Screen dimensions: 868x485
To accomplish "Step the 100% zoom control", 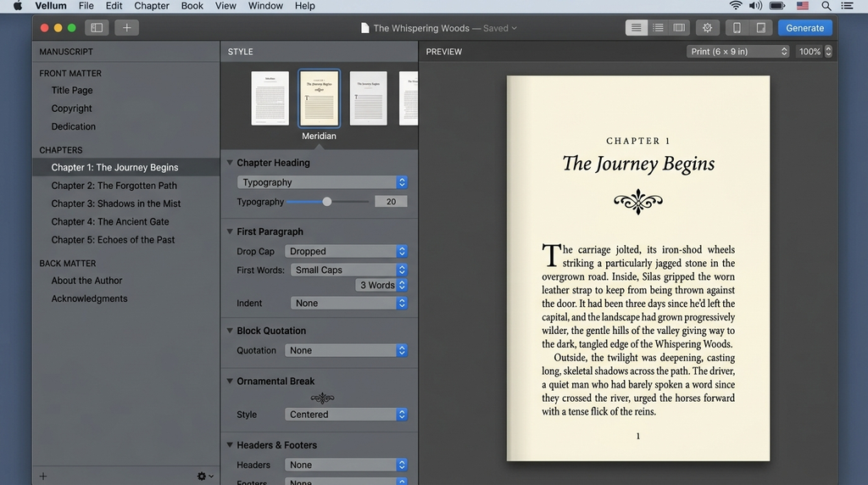I will click(x=828, y=52).
